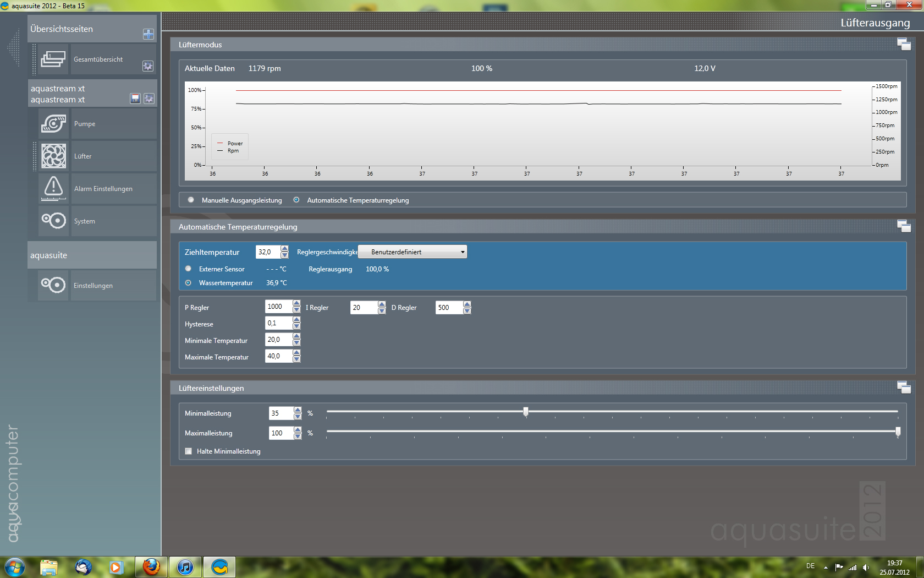The image size is (924, 578).
Task: Click the Minimalleistung slider handle
Action: click(526, 412)
